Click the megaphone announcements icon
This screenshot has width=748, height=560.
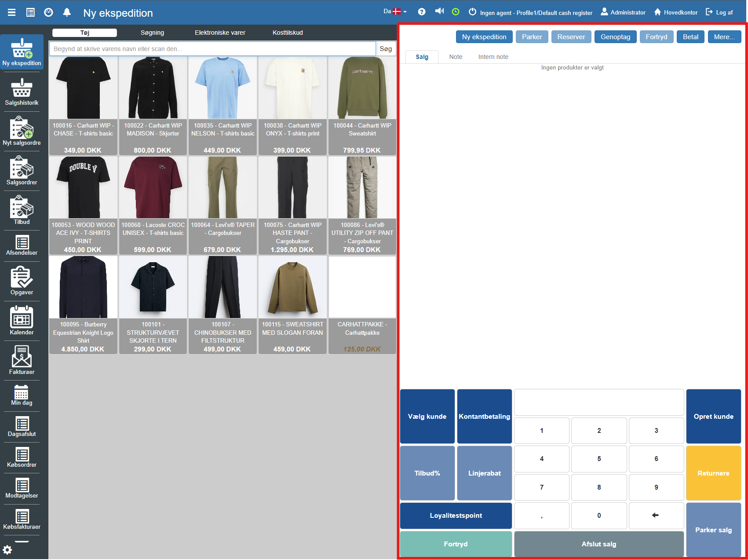click(x=439, y=11)
